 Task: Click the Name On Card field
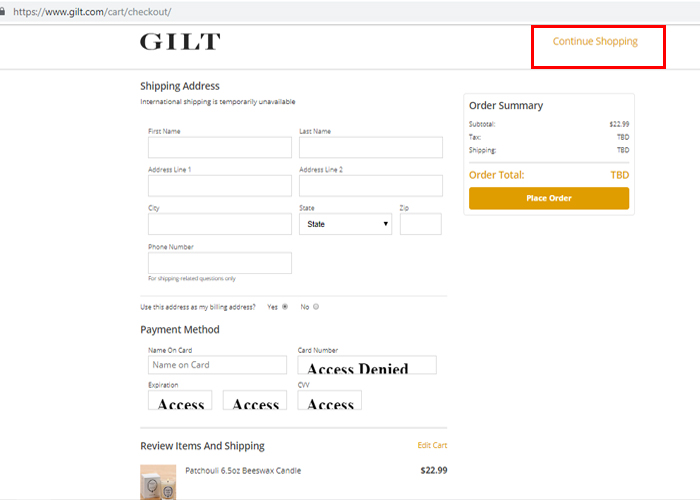(x=217, y=365)
